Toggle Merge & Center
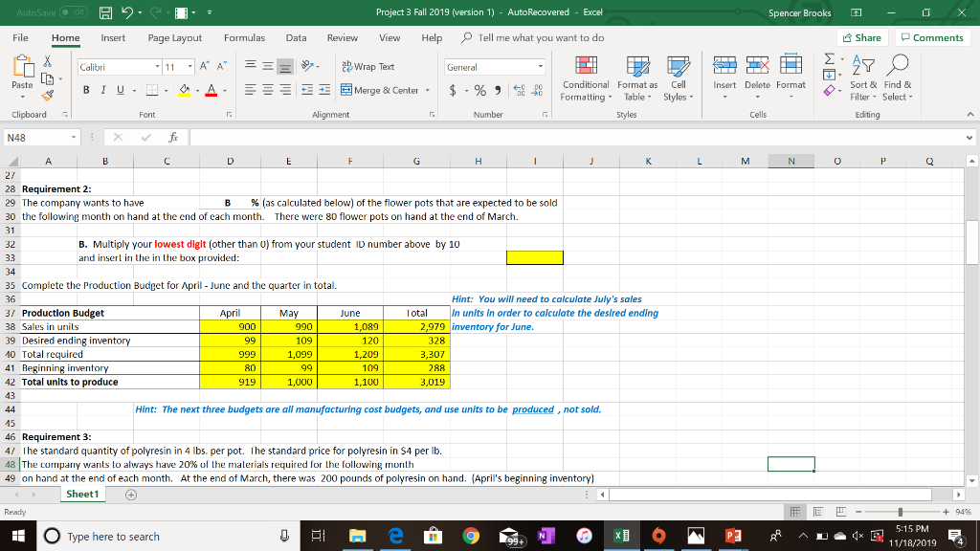 [380, 90]
